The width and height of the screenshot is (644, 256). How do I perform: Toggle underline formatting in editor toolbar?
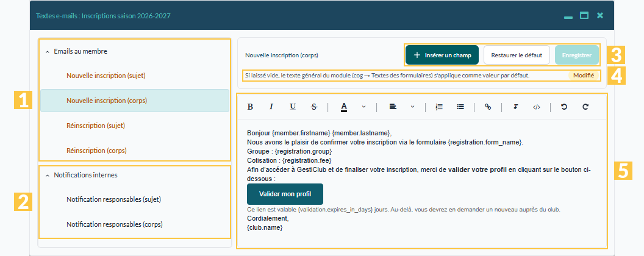coord(293,107)
